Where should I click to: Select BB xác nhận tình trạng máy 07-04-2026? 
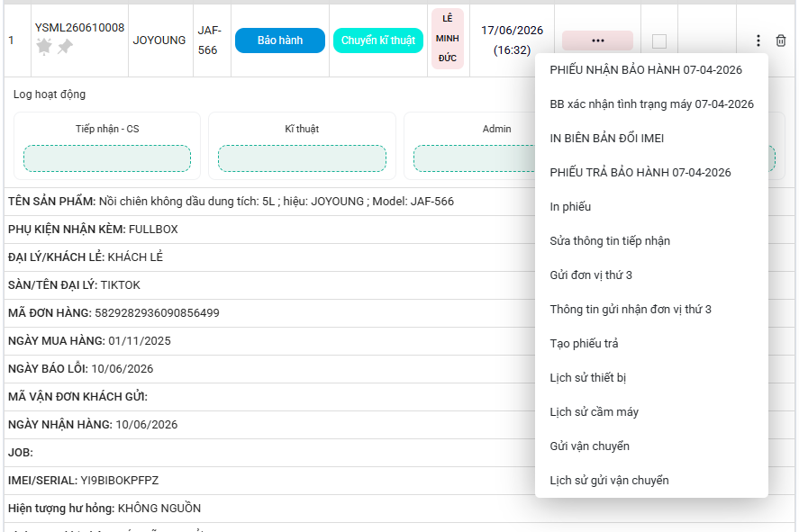pos(651,104)
